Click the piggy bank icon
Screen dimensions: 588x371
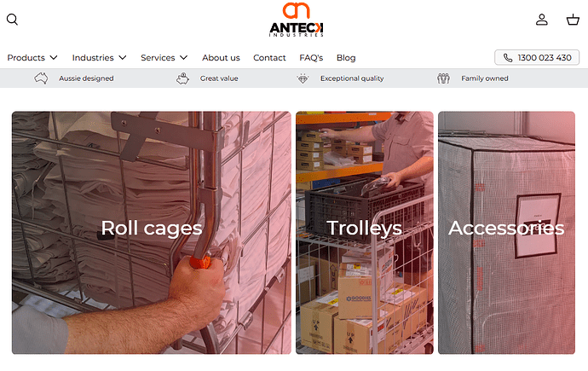(x=182, y=78)
